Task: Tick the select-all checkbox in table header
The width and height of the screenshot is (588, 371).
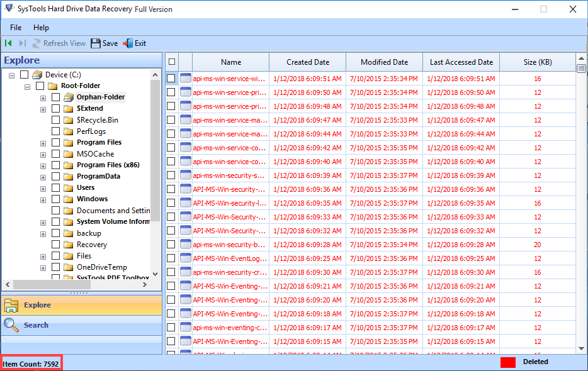Action: (x=172, y=62)
